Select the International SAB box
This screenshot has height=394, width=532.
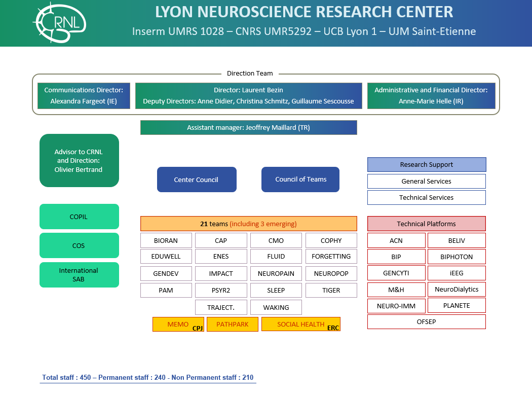79,275
